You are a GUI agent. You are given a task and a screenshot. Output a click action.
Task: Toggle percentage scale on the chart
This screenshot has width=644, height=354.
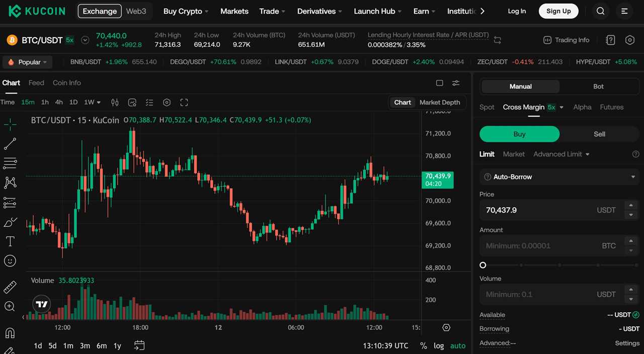click(424, 345)
